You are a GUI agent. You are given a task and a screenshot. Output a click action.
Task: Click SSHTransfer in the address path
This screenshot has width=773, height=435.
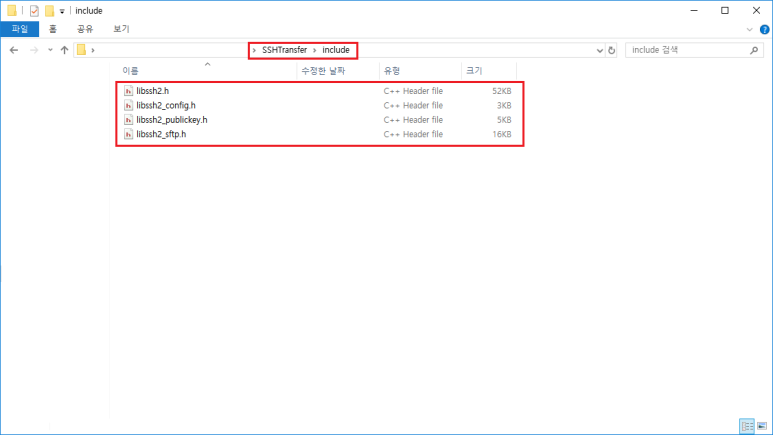284,50
